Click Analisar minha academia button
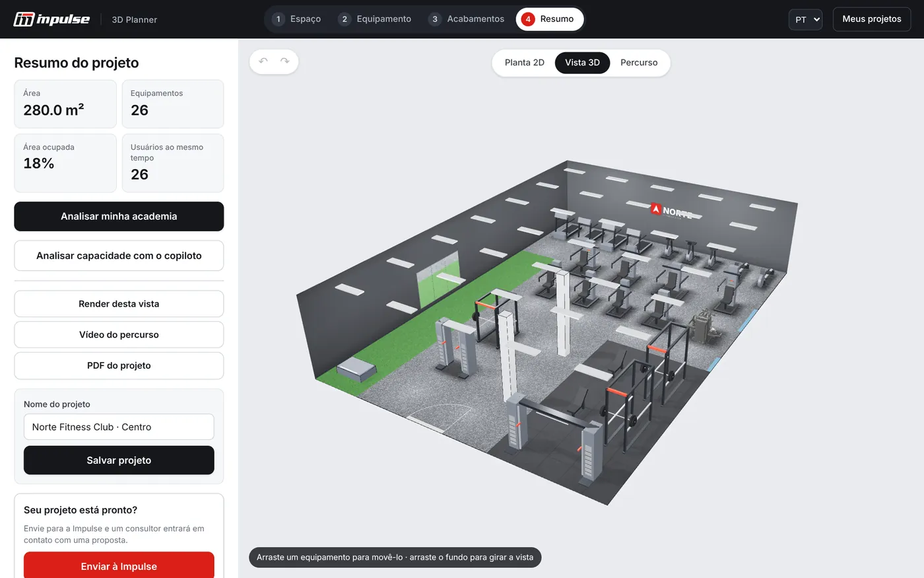 click(119, 217)
